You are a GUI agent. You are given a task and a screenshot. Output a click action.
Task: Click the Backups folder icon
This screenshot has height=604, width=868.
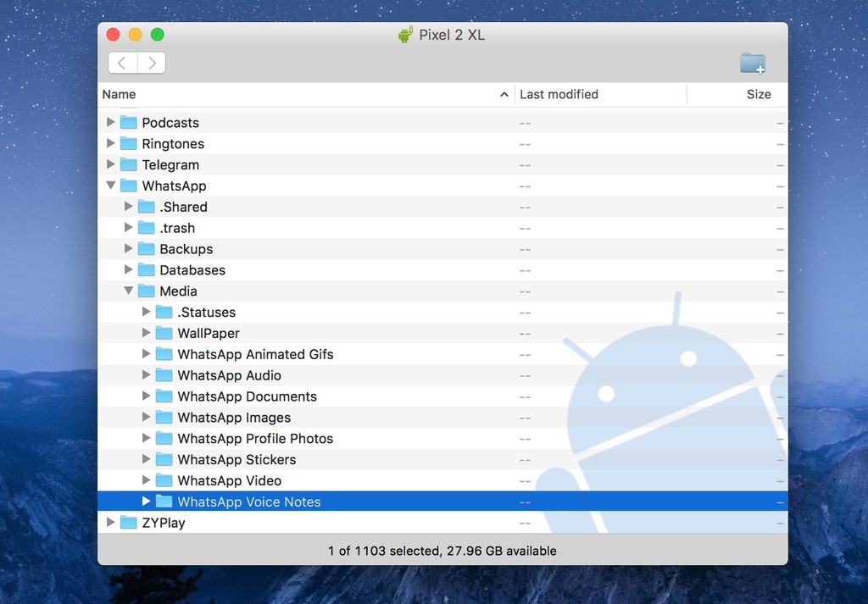[x=146, y=248]
